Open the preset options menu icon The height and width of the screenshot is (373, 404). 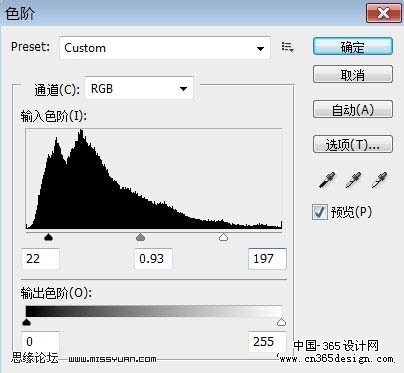(287, 47)
